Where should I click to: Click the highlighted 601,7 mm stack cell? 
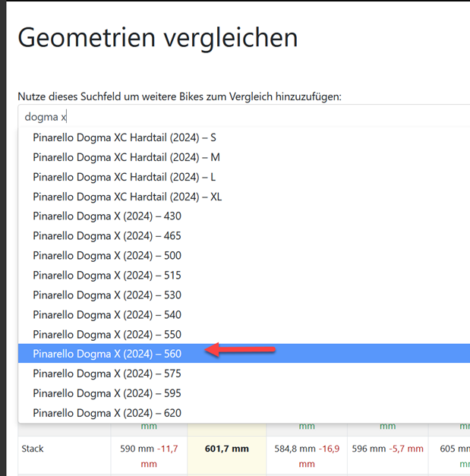coord(226,449)
